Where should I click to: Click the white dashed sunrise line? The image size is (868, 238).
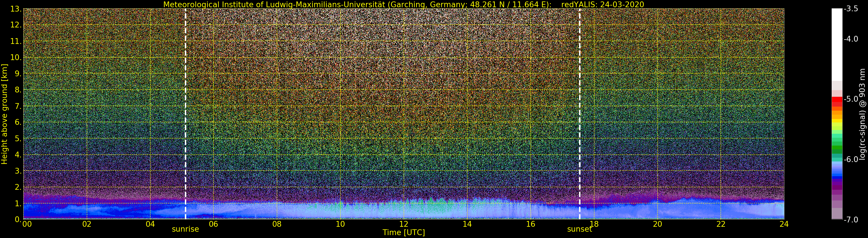click(x=185, y=114)
